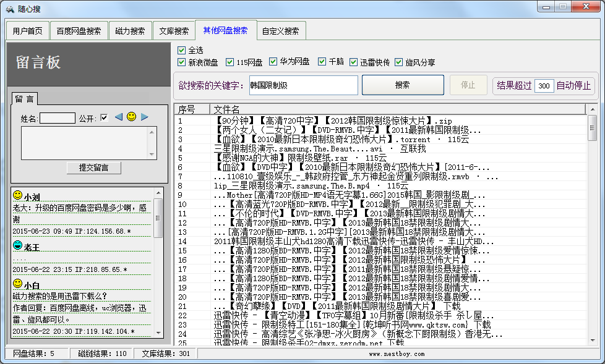Open the 磁力搜索 tab
Viewport: 605px width, 364px height.
pyautogui.click(x=130, y=31)
